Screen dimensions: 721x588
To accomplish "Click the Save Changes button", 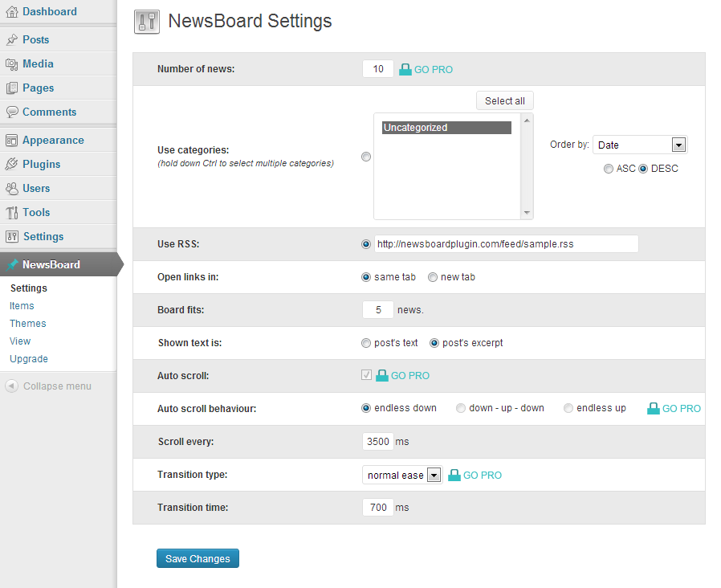I will coord(198,558).
